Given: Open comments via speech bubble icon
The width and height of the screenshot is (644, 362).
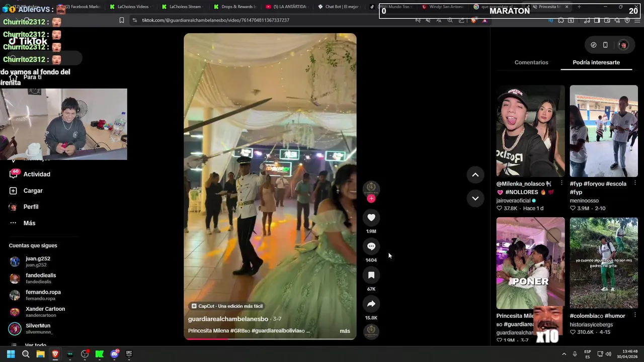Looking at the screenshot, I should (371, 246).
